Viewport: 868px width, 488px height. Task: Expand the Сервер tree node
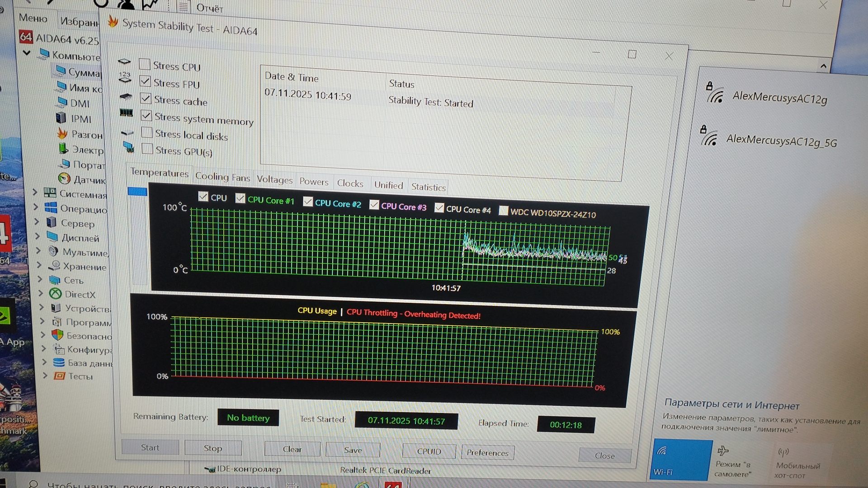click(x=37, y=222)
